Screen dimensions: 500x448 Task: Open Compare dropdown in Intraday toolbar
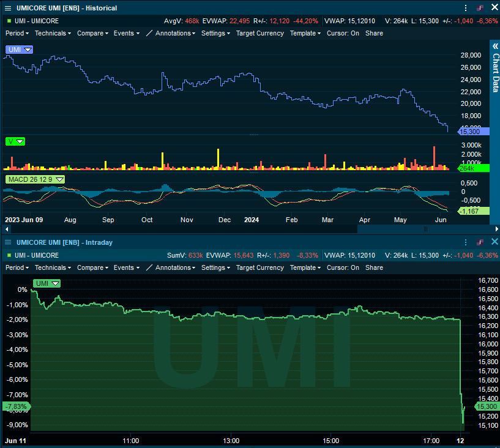(92, 267)
